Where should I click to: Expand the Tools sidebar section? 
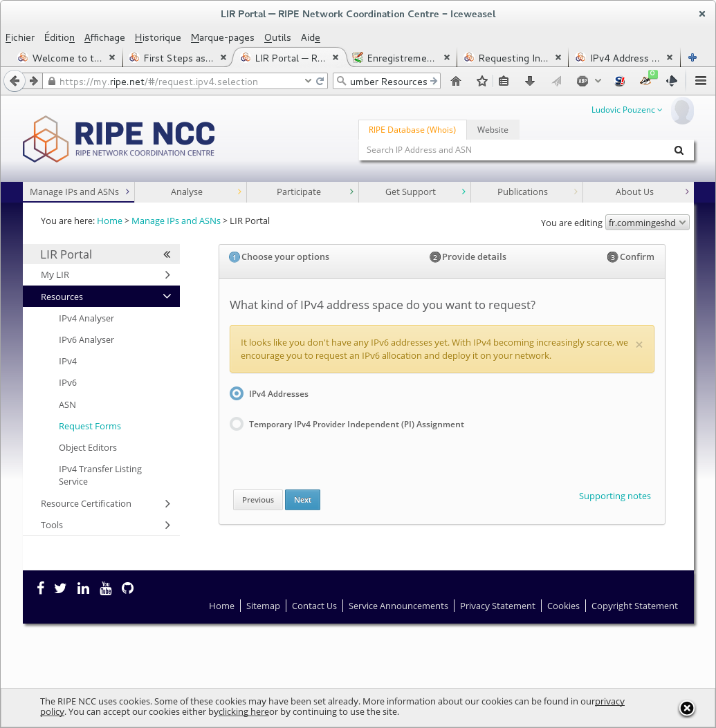pos(101,525)
